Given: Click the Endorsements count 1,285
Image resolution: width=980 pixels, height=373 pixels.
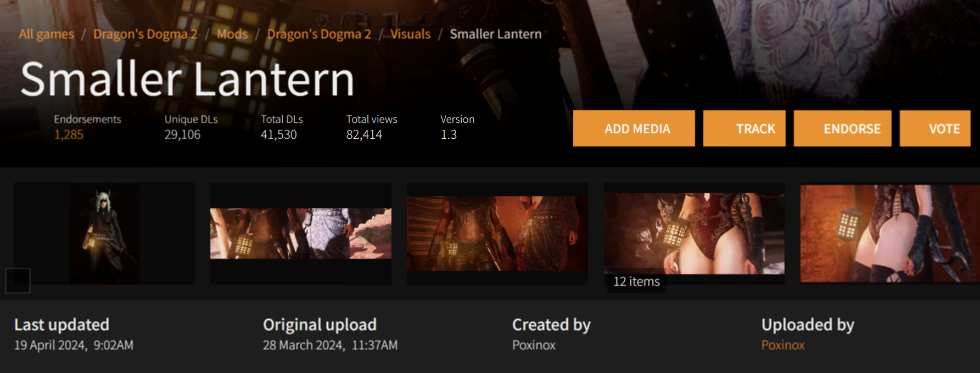Looking at the screenshot, I should click(x=69, y=134).
